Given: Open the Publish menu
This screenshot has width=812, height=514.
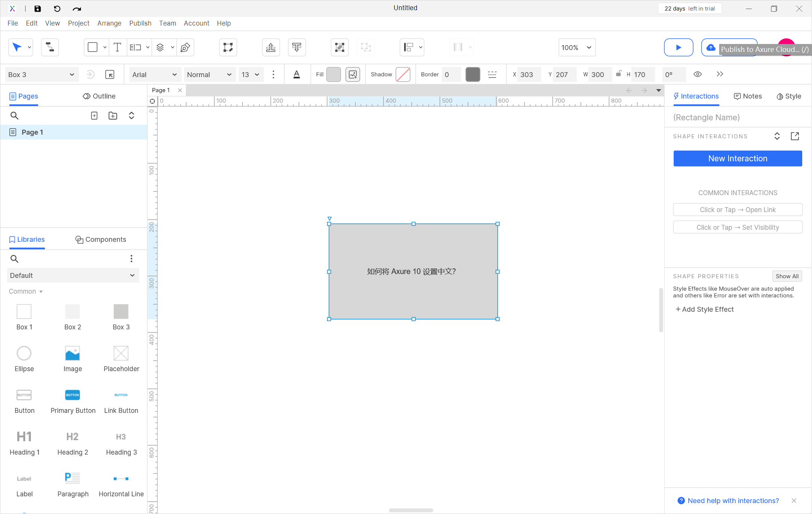Looking at the screenshot, I should click(x=140, y=23).
